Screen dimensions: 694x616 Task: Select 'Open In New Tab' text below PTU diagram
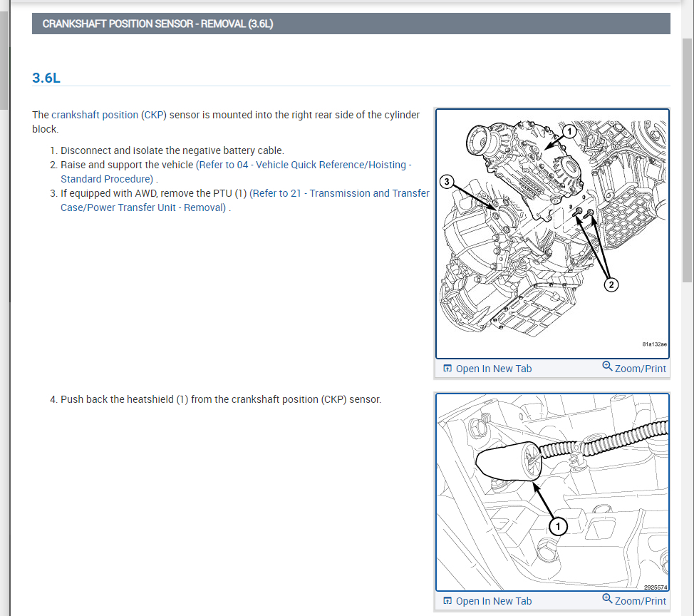pyautogui.click(x=493, y=369)
